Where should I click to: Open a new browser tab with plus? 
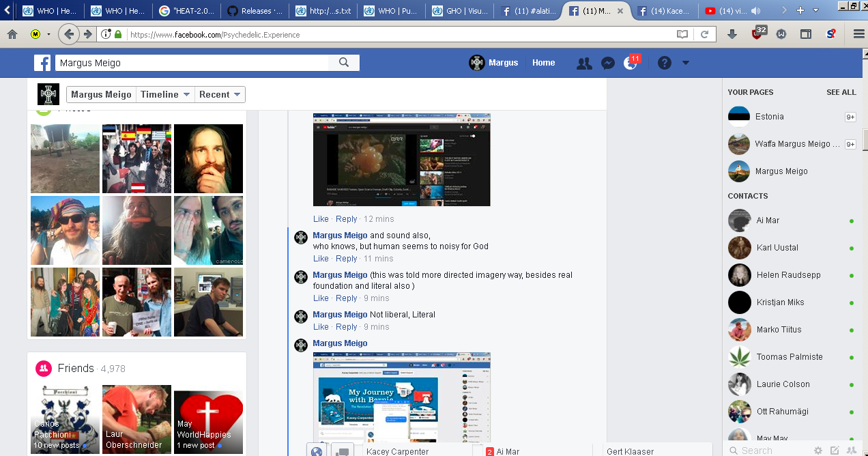tap(800, 10)
